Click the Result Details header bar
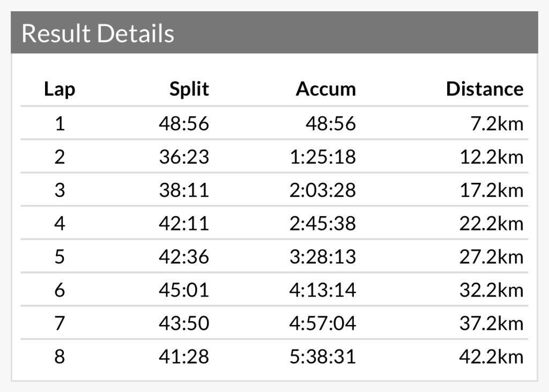The image size is (549, 392). (274, 33)
